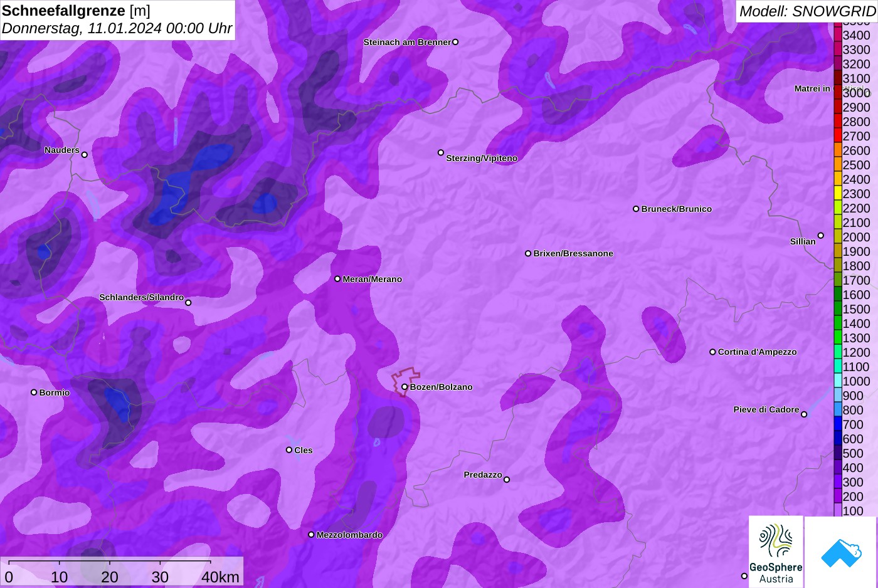
Task: Click the "40km" scale bar label
Action: click(221, 577)
